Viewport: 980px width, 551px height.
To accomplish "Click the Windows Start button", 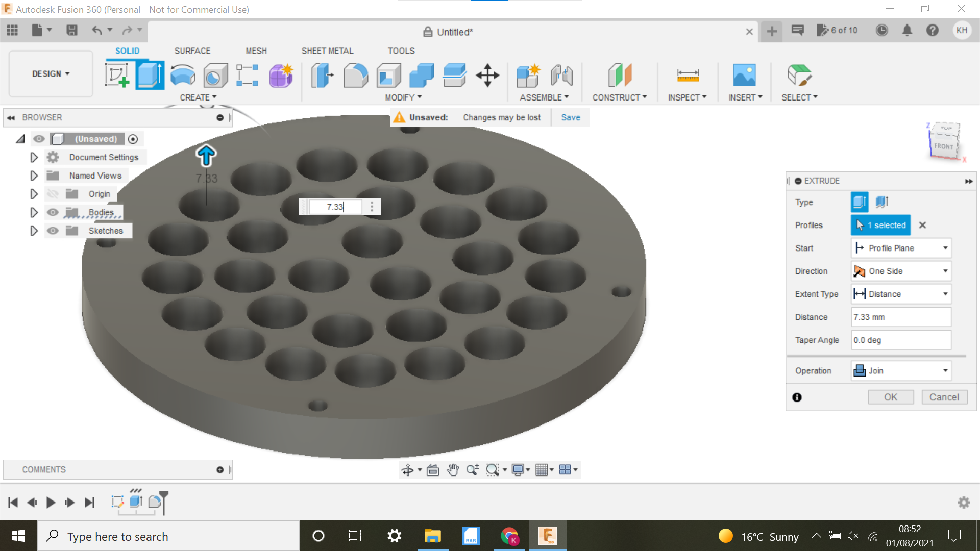I will coord(18,536).
